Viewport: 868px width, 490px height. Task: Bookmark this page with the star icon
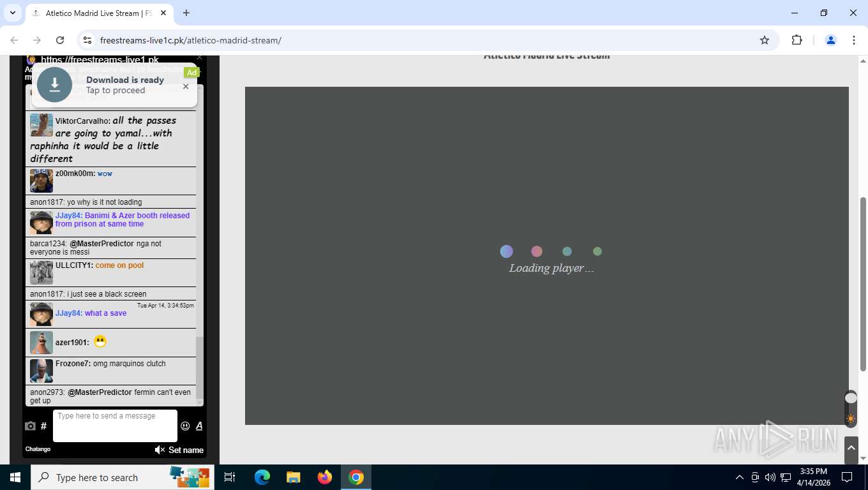tap(765, 40)
